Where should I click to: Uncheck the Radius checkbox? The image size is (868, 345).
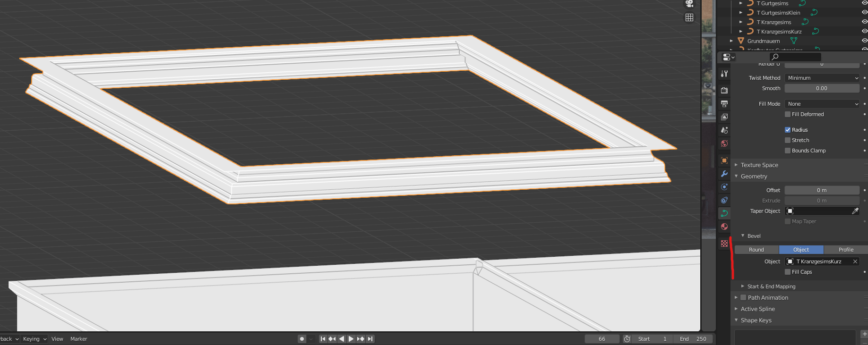(788, 130)
